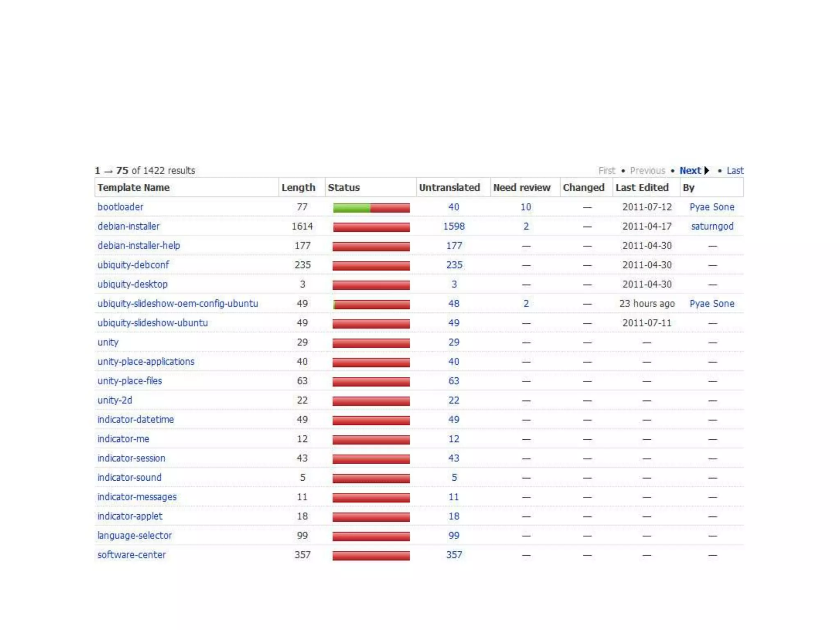Open the unity-place-applications template
840x630 pixels.
pos(146,362)
